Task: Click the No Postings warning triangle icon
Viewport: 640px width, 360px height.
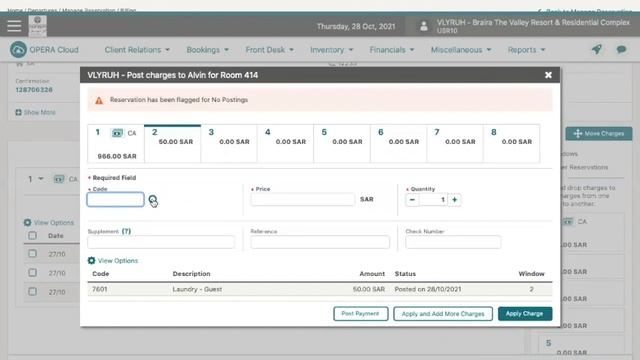Action: click(99, 100)
